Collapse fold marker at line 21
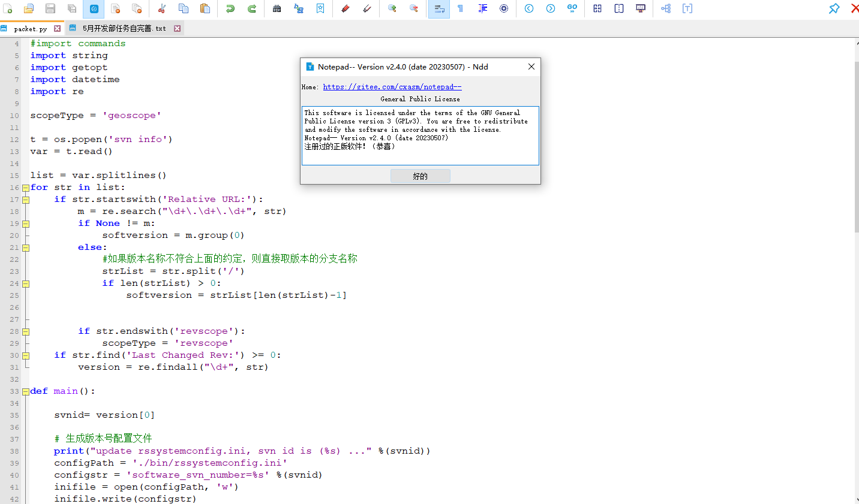Screen dimensions: 859x504 tap(26, 248)
